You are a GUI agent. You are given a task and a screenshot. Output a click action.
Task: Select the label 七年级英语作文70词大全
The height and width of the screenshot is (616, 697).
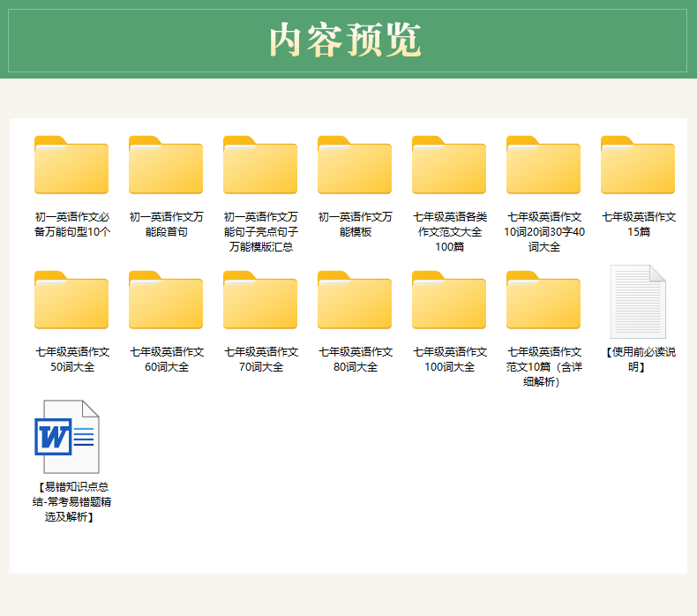pyautogui.click(x=261, y=359)
